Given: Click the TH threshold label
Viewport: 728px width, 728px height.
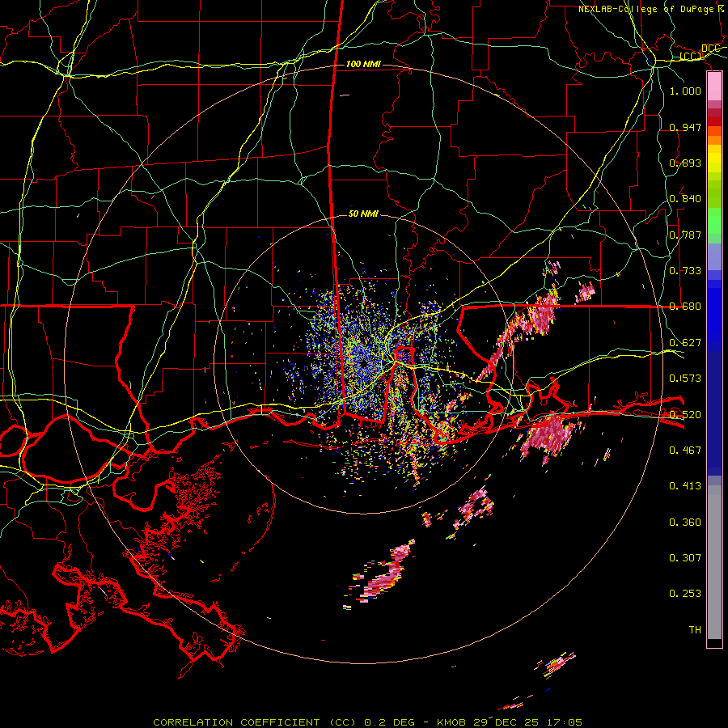Looking at the screenshot, I should click(x=695, y=630).
